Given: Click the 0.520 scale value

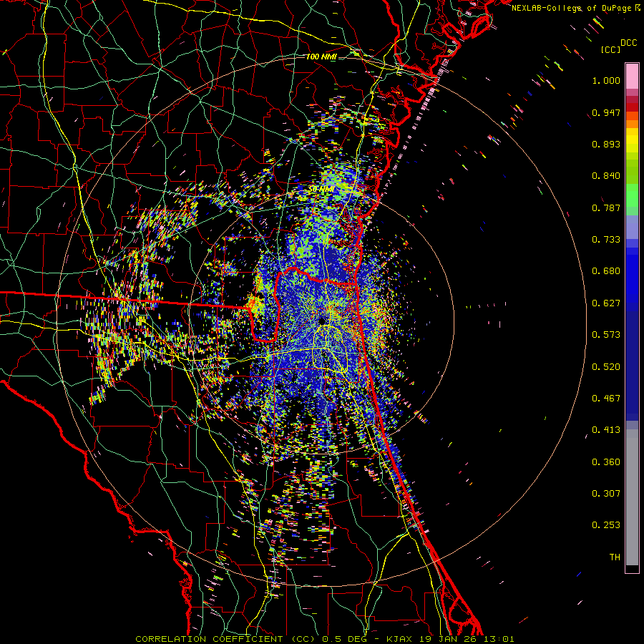Looking at the screenshot, I should coord(606,367).
